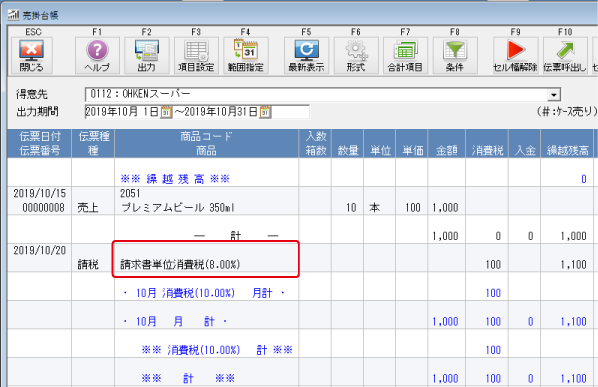The width and height of the screenshot is (598, 387).
Task: Click the unit 本 cell
Action: coord(375,208)
